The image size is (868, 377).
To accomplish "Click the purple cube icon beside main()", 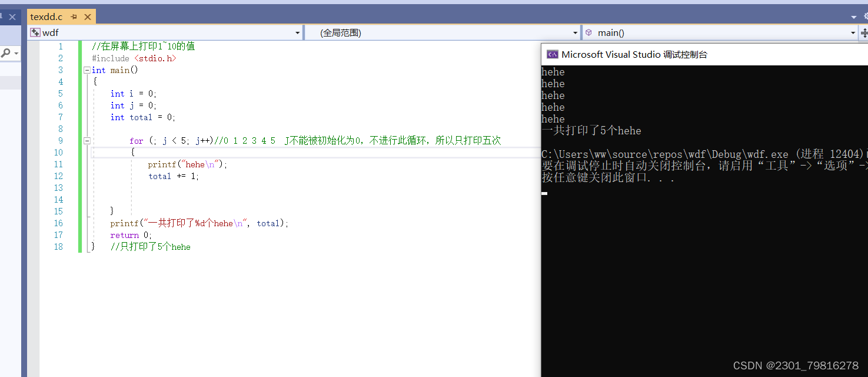I will (589, 32).
